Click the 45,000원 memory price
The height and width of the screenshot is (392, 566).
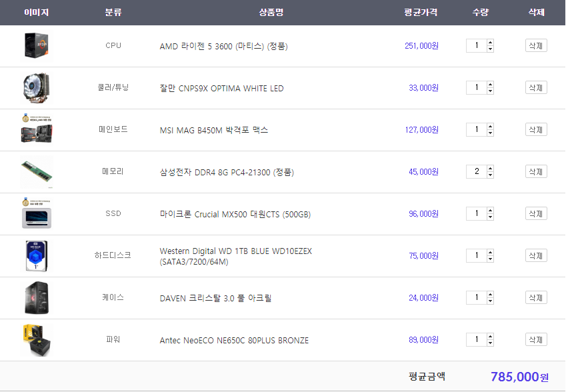423,172
